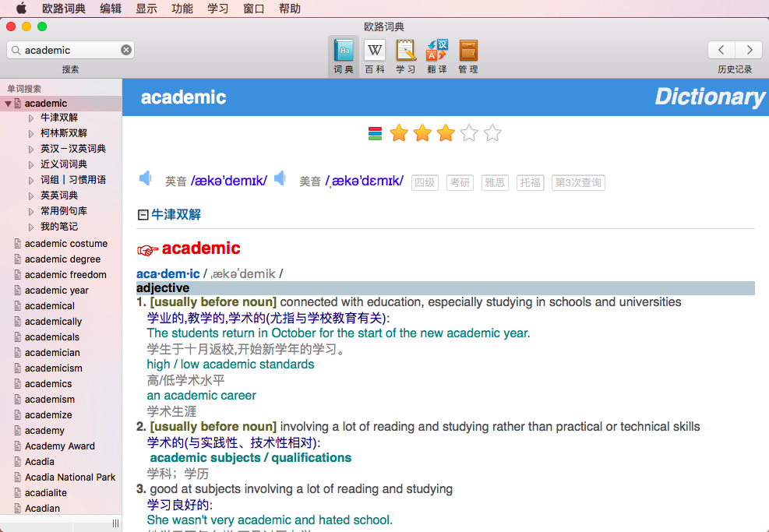This screenshot has height=532, width=769.
Task: Click the sidebar resize grip handle
Action: pos(116,523)
